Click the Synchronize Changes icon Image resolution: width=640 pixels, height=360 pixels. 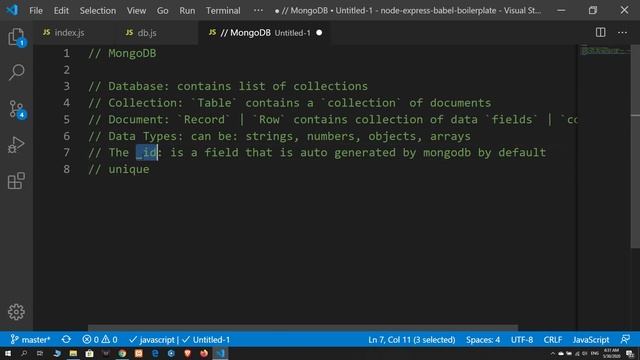click(x=66, y=340)
